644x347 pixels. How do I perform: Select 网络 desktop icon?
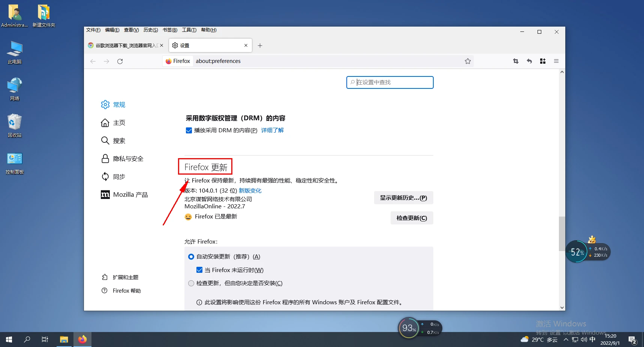tap(15, 89)
